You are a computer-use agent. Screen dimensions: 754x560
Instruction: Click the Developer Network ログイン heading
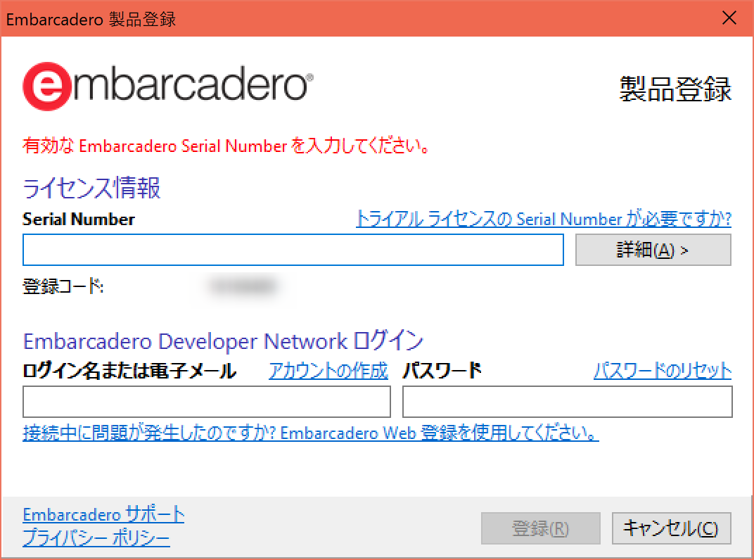click(x=223, y=341)
